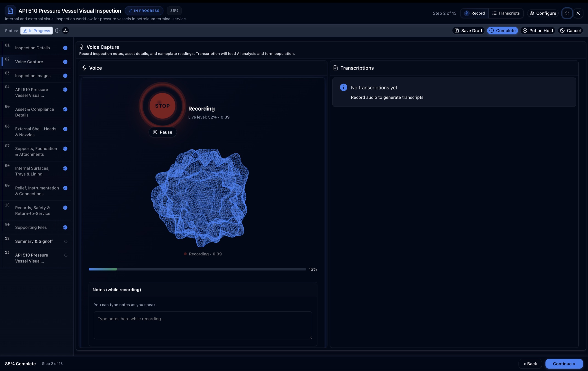The image size is (588, 371).
Task: Click the 'Recording • 0:39' indicator below sphere
Action: [x=203, y=254]
